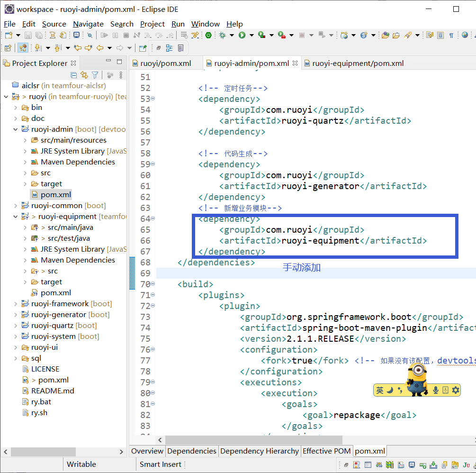Fold the build element at line 70

153,284
